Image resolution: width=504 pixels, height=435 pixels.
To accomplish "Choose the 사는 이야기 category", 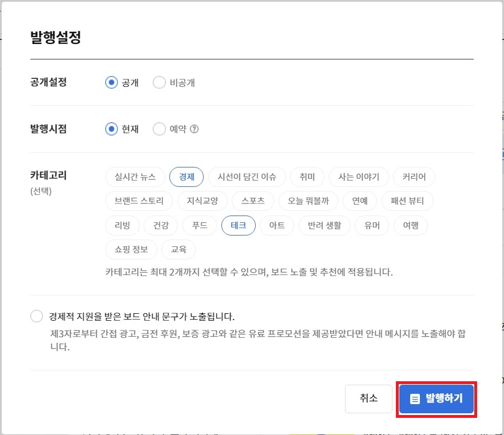I will point(359,177).
